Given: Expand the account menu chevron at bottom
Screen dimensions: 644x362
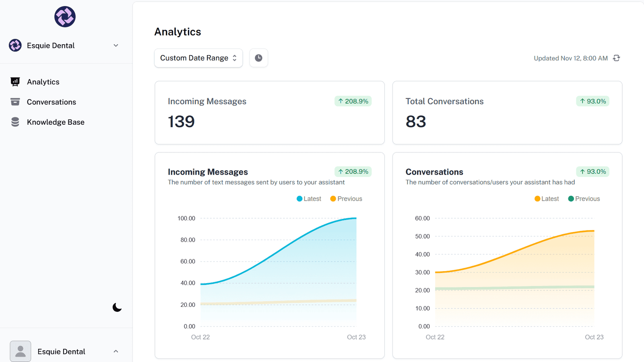Looking at the screenshot, I should tap(116, 351).
